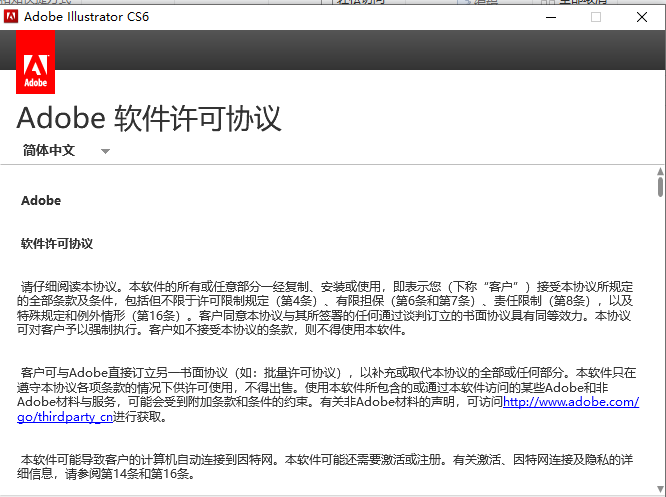The image size is (666, 497).
Task: Click the Illustrator icon in the title bar
Action: 11,17
